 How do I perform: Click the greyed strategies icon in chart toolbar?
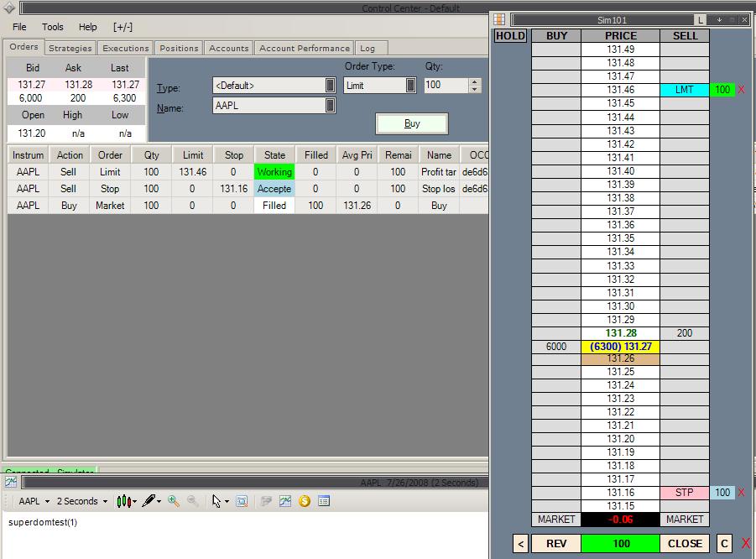(x=266, y=501)
